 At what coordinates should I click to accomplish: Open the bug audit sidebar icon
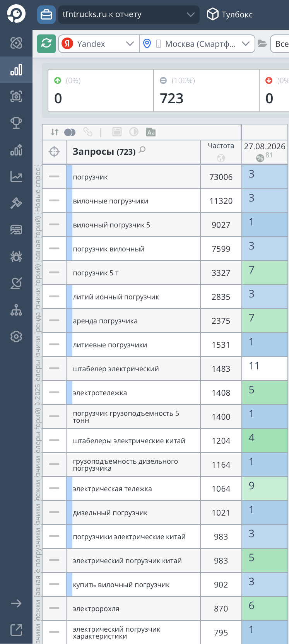(16, 256)
